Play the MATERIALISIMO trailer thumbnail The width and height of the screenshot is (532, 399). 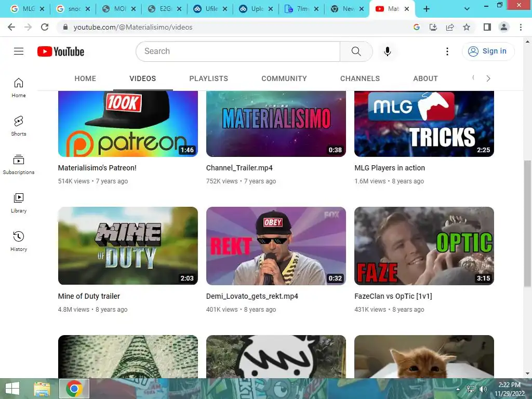(x=276, y=124)
